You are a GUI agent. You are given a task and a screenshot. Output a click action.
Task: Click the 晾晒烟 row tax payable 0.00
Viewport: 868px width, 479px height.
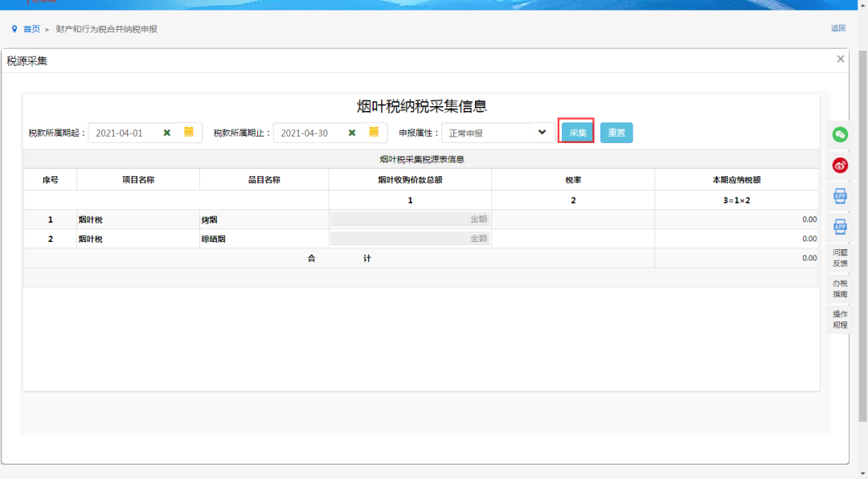809,239
